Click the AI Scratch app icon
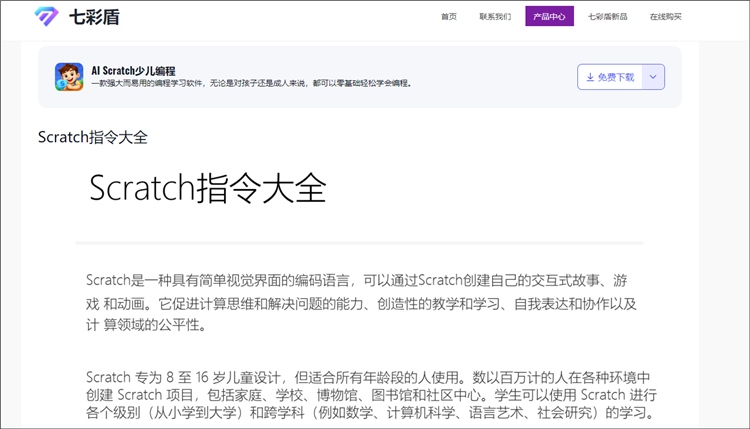The image size is (750, 429). pos(69,77)
